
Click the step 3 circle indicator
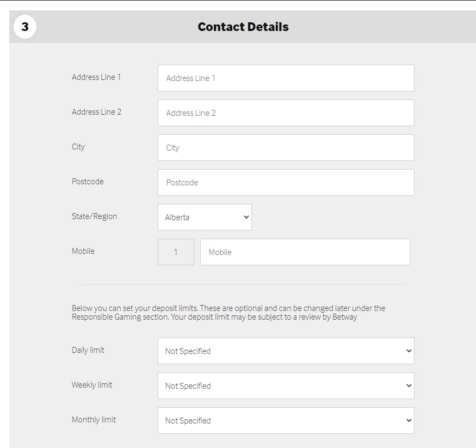(x=24, y=26)
